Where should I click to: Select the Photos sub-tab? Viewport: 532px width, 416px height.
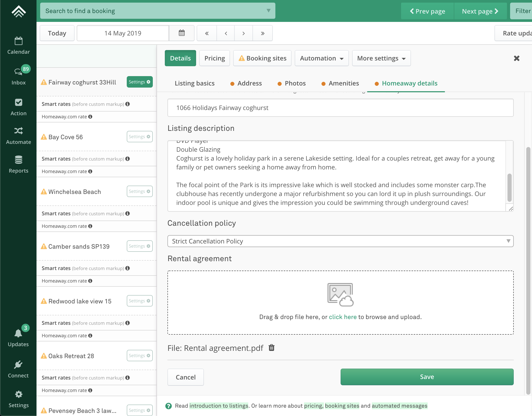point(292,83)
